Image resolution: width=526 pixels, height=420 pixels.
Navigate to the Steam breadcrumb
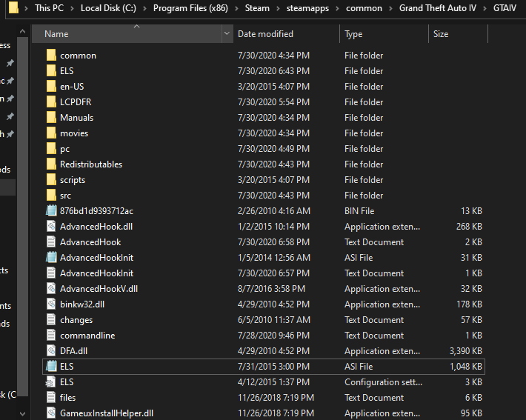coord(257,8)
